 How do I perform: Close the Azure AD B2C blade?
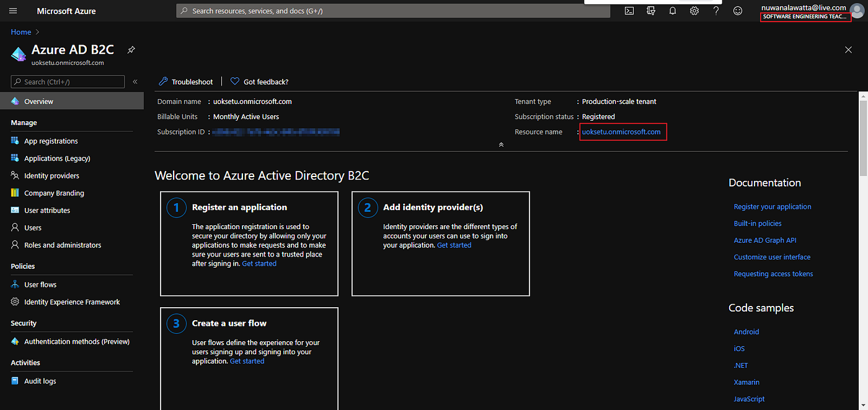(x=848, y=50)
